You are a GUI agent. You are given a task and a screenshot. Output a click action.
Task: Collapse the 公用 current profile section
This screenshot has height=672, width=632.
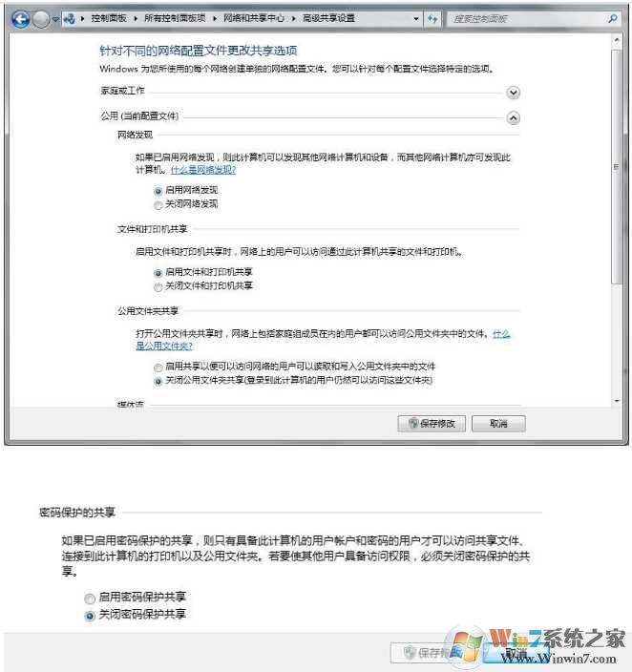pyautogui.click(x=513, y=117)
